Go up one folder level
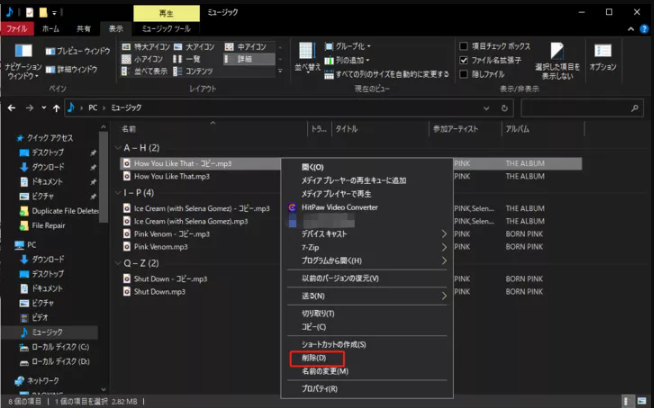This screenshot has height=408, width=654. [x=56, y=108]
